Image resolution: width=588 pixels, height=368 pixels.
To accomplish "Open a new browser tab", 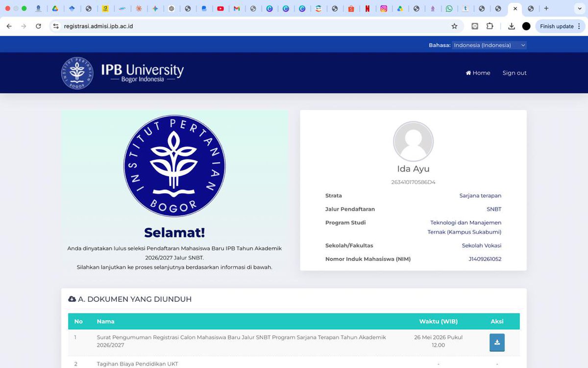I will click(x=546, y=8).
